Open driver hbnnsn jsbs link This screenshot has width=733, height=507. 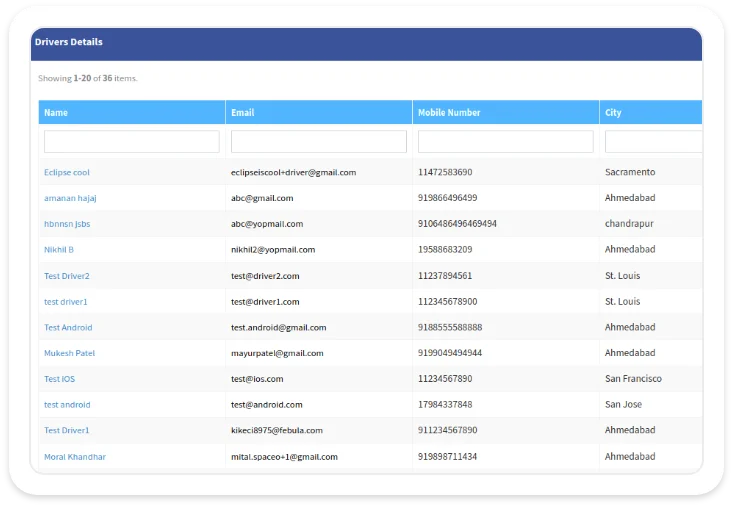point(67,224)
